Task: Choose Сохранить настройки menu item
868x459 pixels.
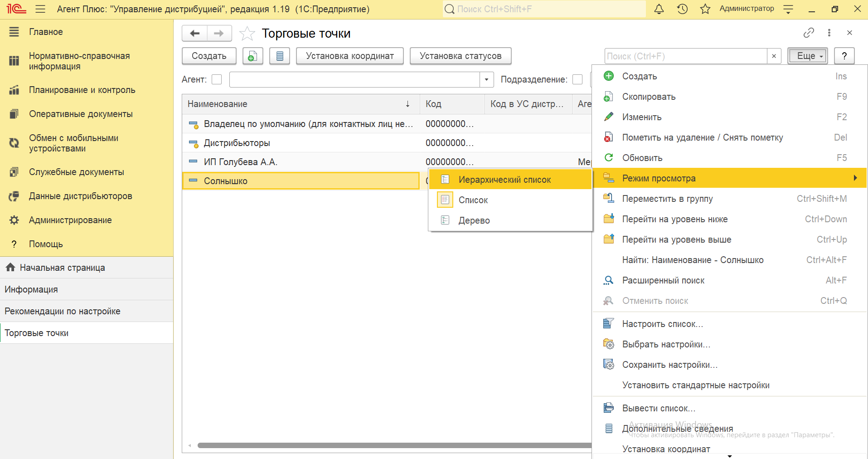Action: [x=730, y=365]
